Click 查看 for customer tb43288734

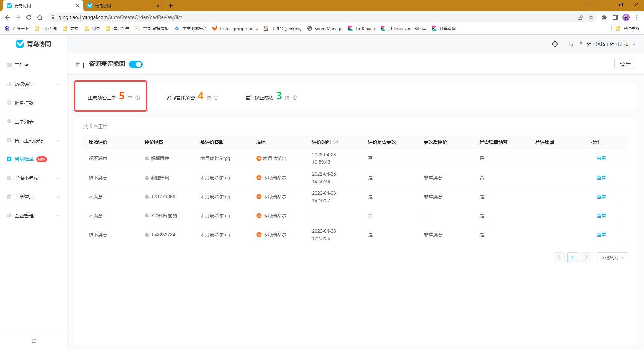click(x=601, y=235)
